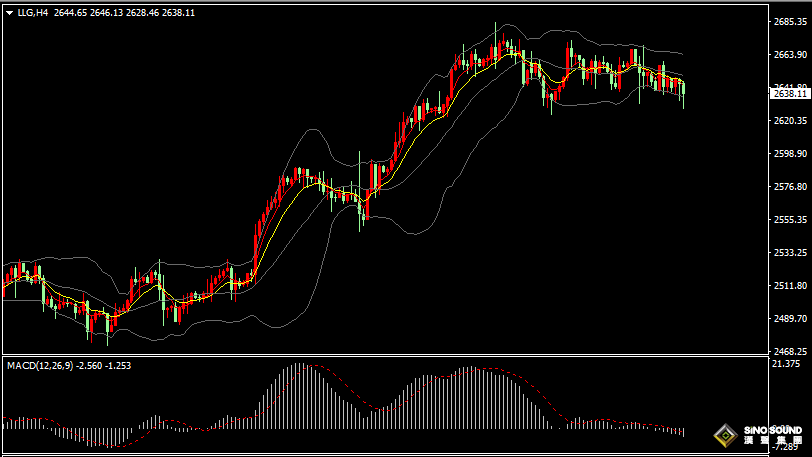
Task: Click the 2598.90 price scale label
Action: click(790, 154)
